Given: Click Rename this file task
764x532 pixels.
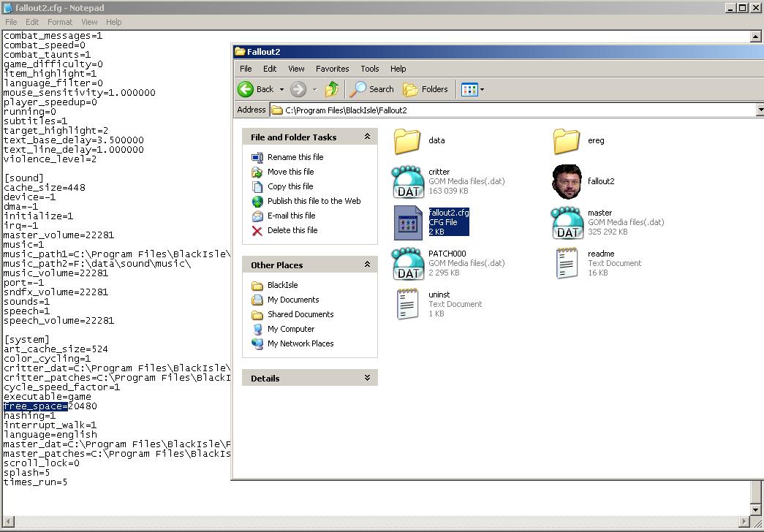Looking at the screenshot, I should point(295,157).
